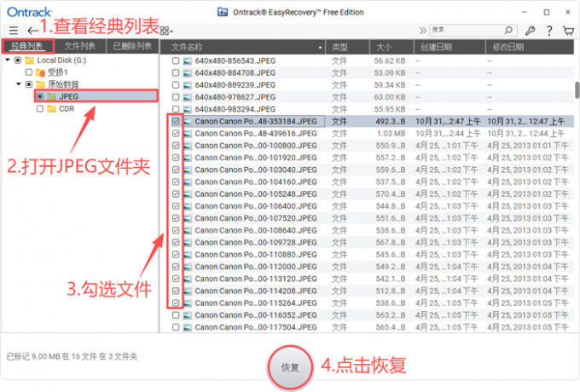Click the file list vertical scrollbar thumb
The height and width of the screenshot is (392, 580).
[x=577, y=90]
